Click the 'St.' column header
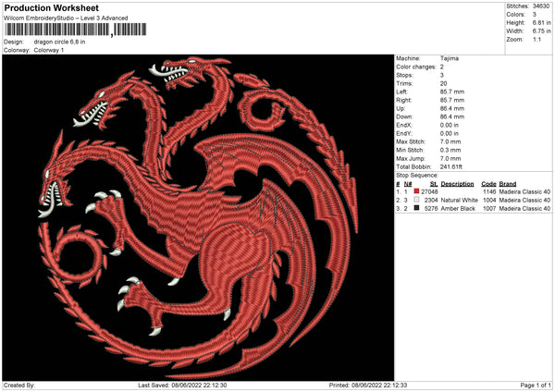This screenshot has width=555, height=392. (x=434, y=184)
